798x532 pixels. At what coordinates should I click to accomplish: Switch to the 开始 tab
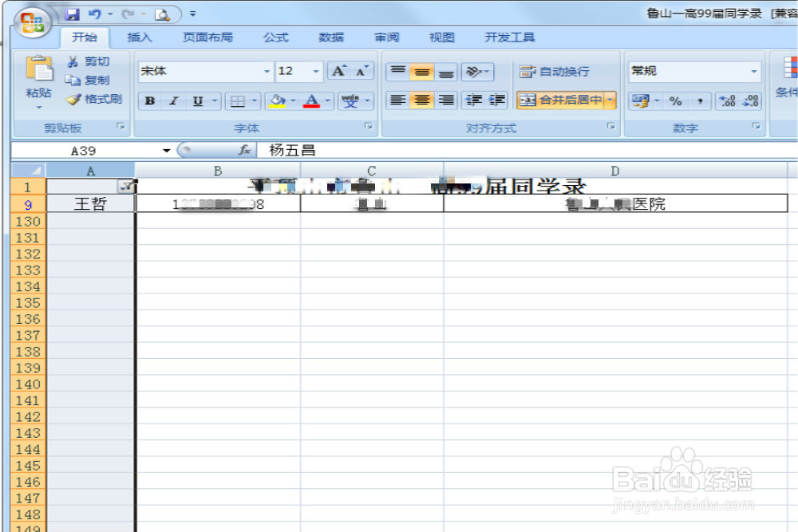pyautogui.click(x=85, y=37)
